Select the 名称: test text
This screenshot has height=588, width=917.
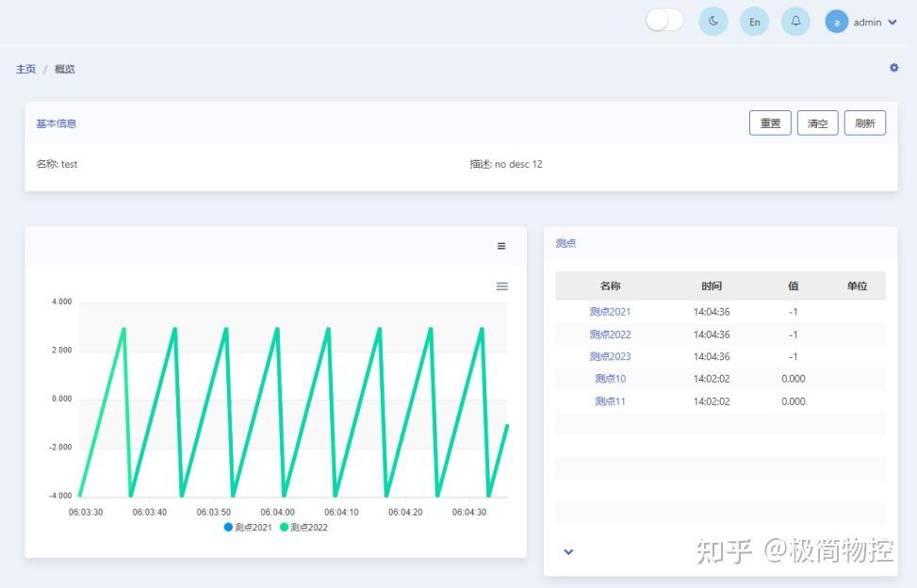click(x=57, y=164)
